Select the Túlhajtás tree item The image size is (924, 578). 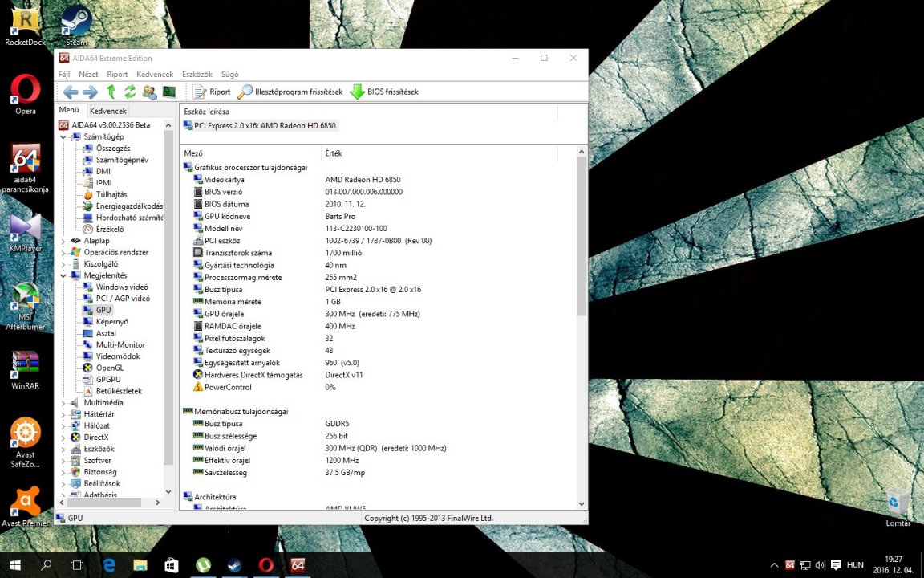[111, 194]
